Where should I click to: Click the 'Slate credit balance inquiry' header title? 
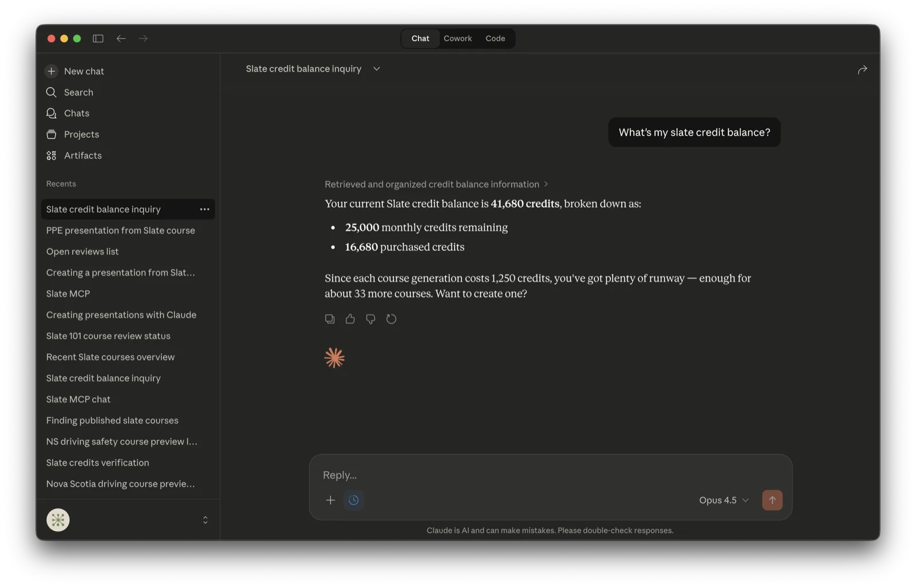point(303,69)
